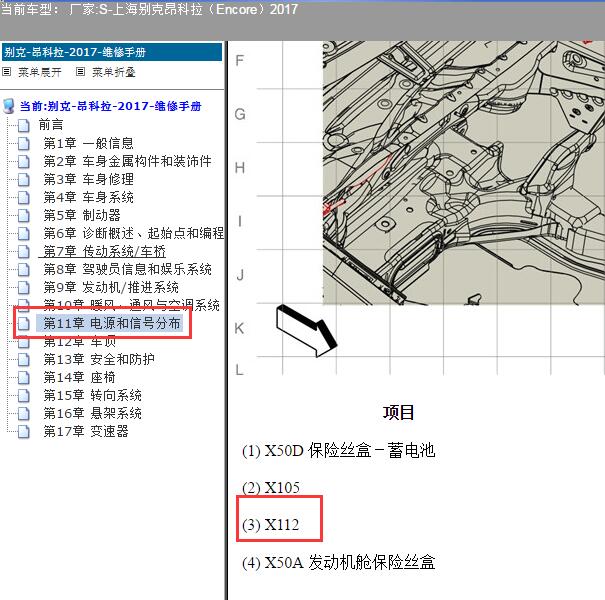605x600 pixels.
Task: Click the page icon for 第14章 座椅
Action: (24, 377)
